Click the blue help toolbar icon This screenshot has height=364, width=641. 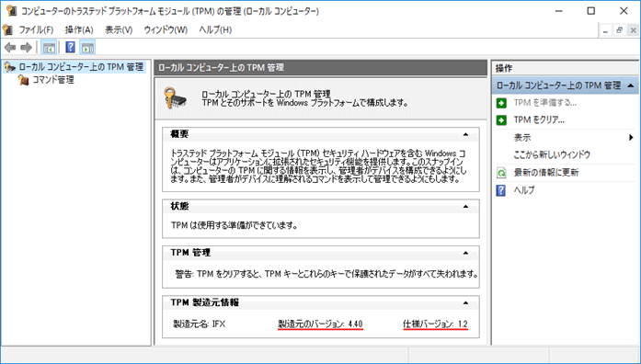[x=70, y=48]
